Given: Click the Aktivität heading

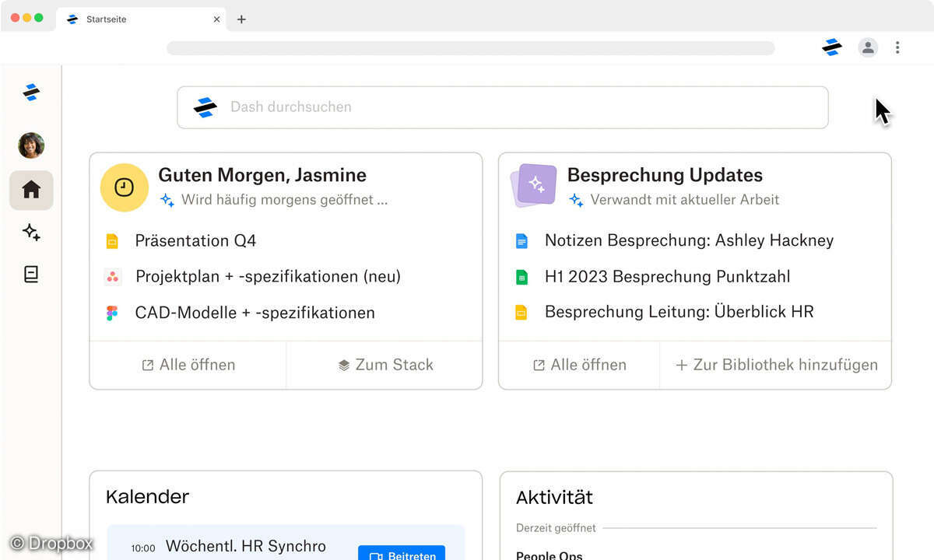Looking at the screenshot, I should tap(554, 497).
